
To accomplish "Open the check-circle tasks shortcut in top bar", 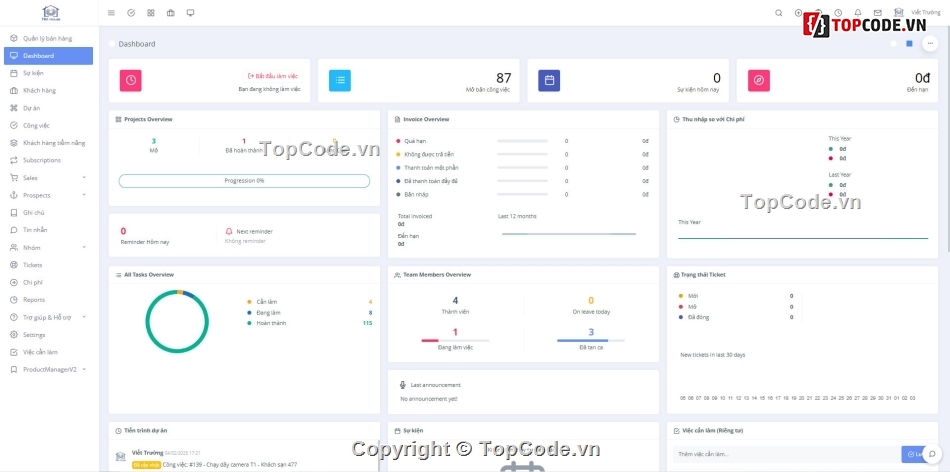I will (x=131, y=13).
